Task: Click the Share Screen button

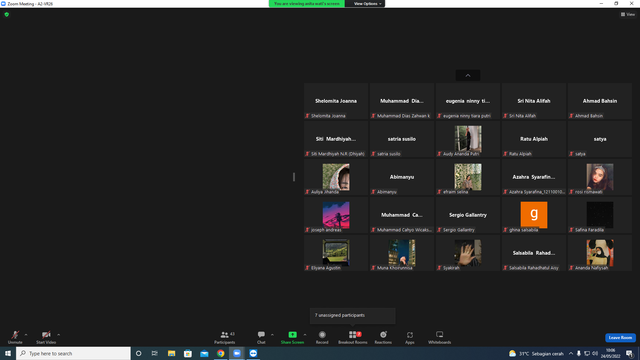Action: (x=292, y=337)
